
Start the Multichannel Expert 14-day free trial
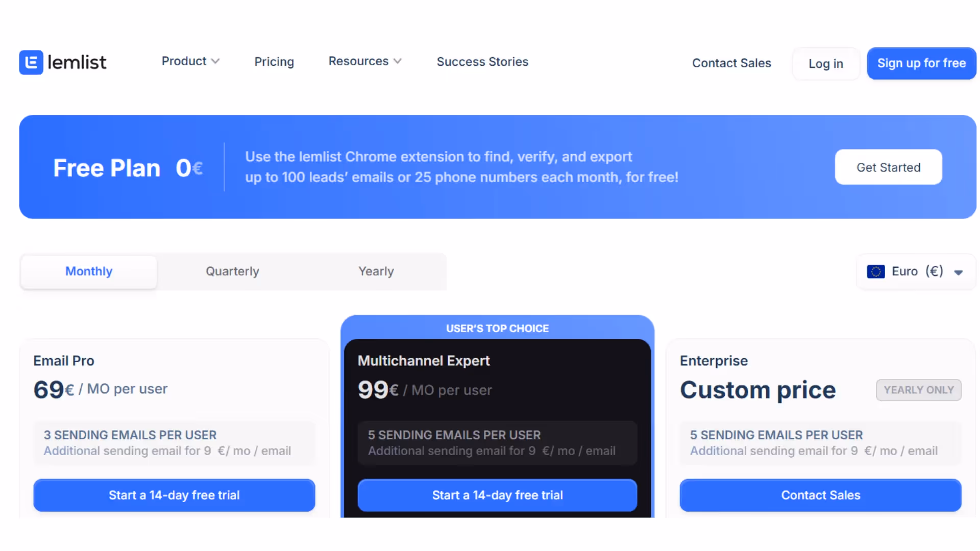tap(498, 495)
